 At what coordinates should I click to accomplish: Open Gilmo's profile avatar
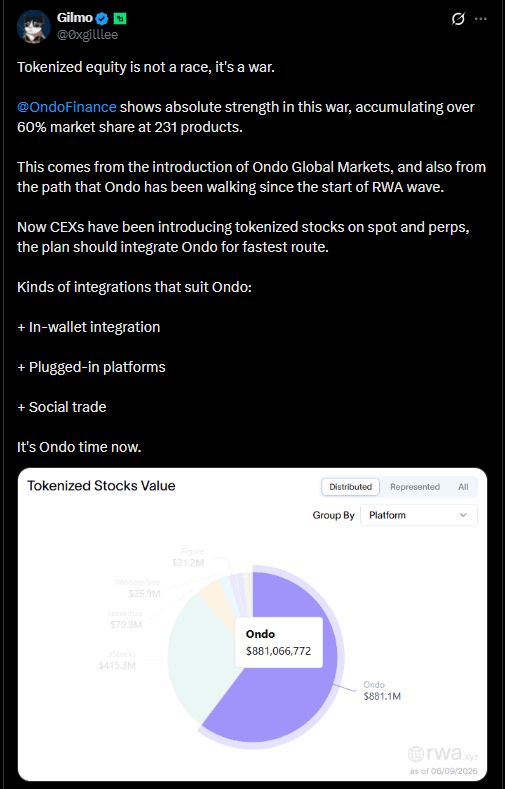34,26
